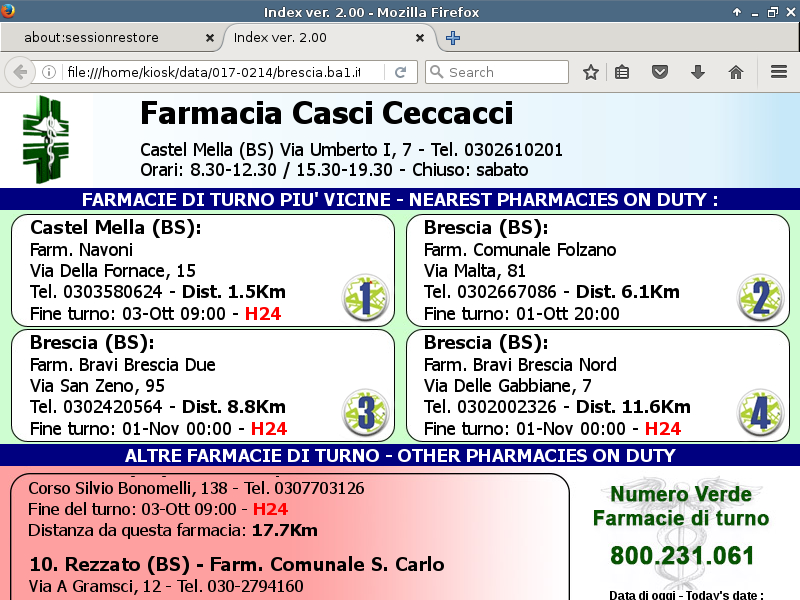Click the number 4 map badge
This screenshot has width=800, height=600.
tap(760, 412)
